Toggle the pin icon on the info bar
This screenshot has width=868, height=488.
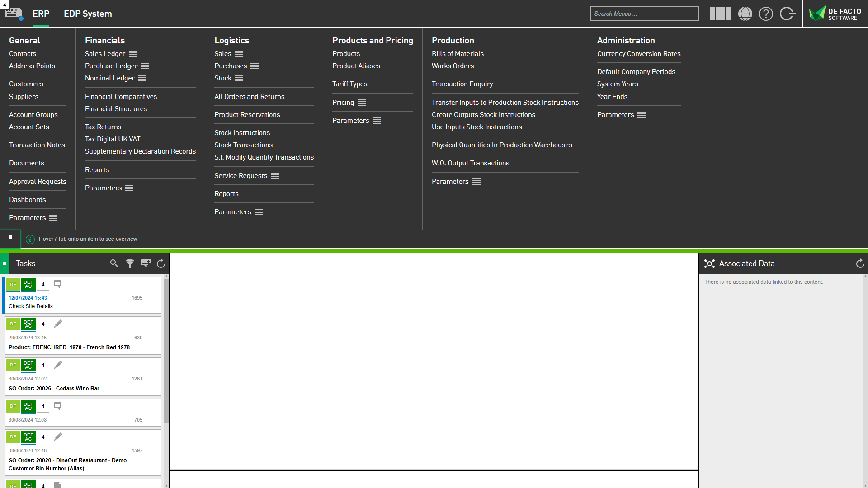click(x=10, y=239)
